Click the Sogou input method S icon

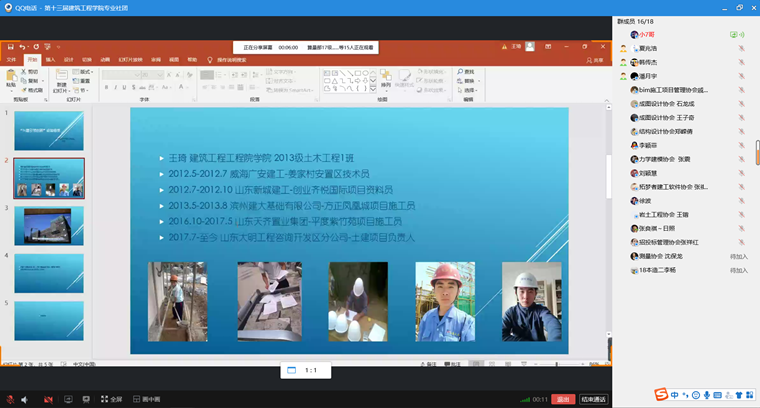663,393
